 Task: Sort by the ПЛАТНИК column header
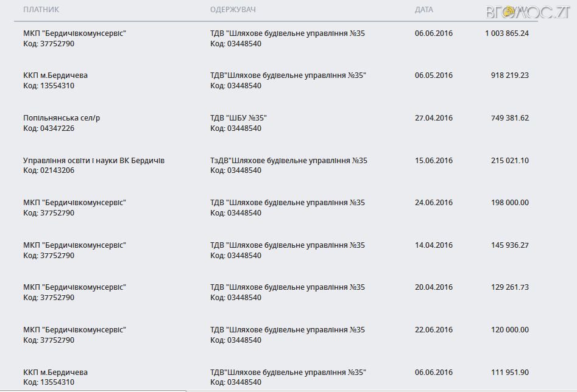click(41, 10)
